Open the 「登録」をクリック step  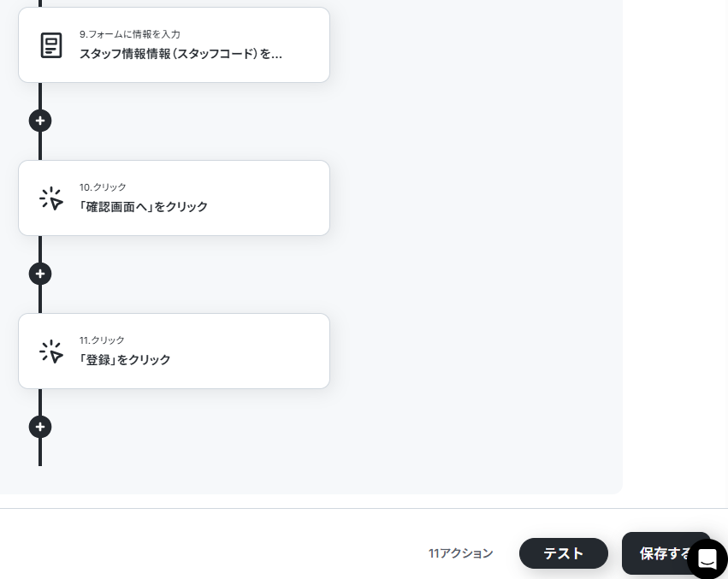coord(175,352)
